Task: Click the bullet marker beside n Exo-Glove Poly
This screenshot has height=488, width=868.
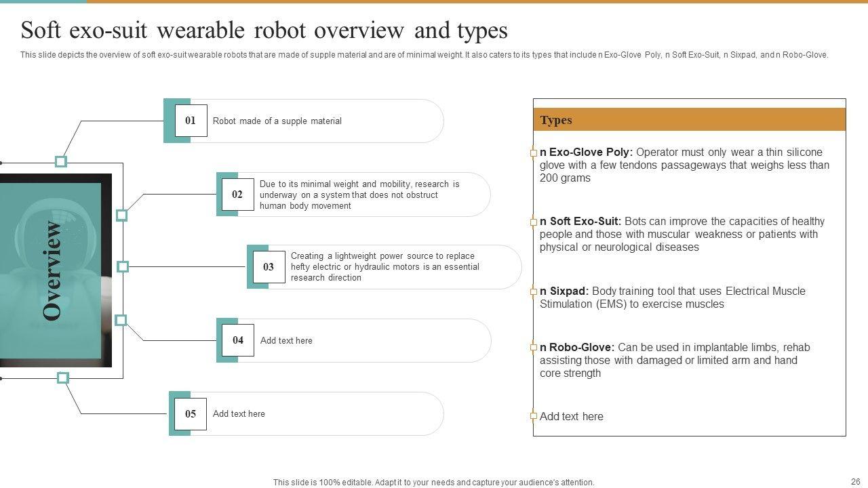Action: tap(534, 153)
